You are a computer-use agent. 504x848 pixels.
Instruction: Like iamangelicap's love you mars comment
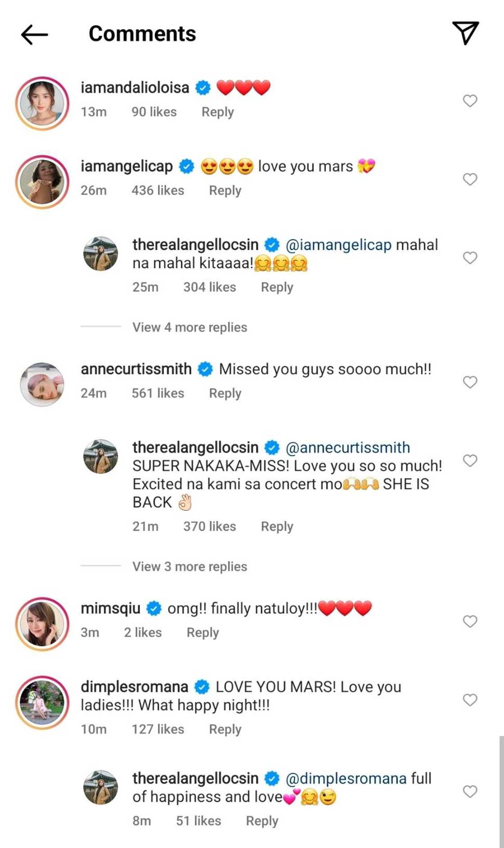(470, 179)
